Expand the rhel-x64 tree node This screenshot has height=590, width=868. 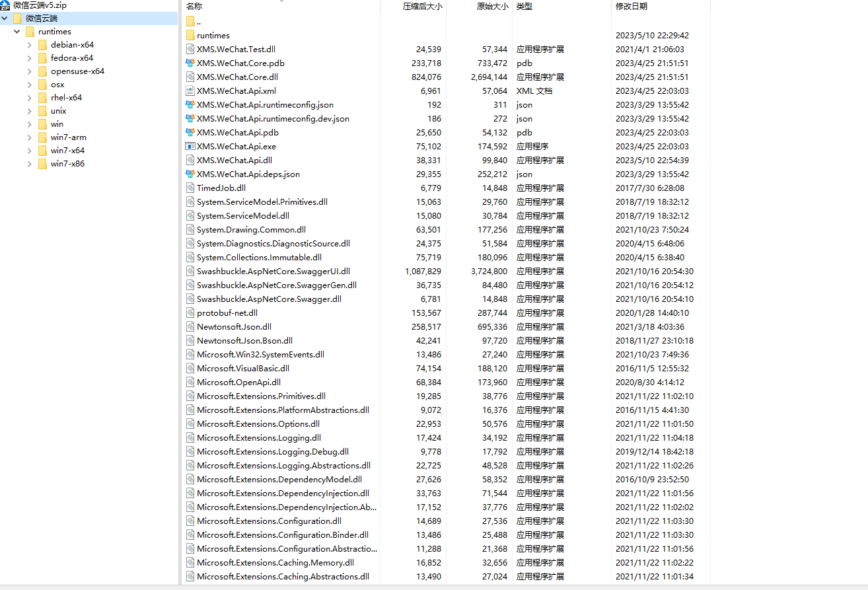(x=30, y=98)
